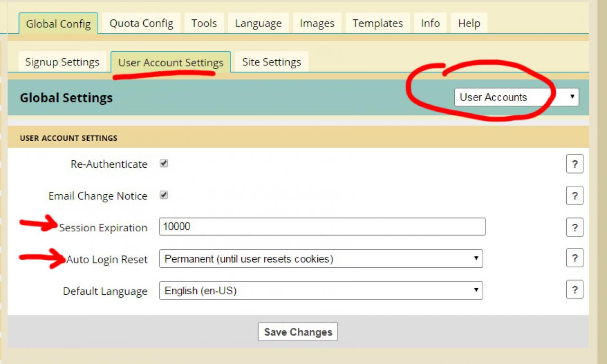Open the Site Settings sub-tab
Viewport: 607px width, 364px height.
271,62
